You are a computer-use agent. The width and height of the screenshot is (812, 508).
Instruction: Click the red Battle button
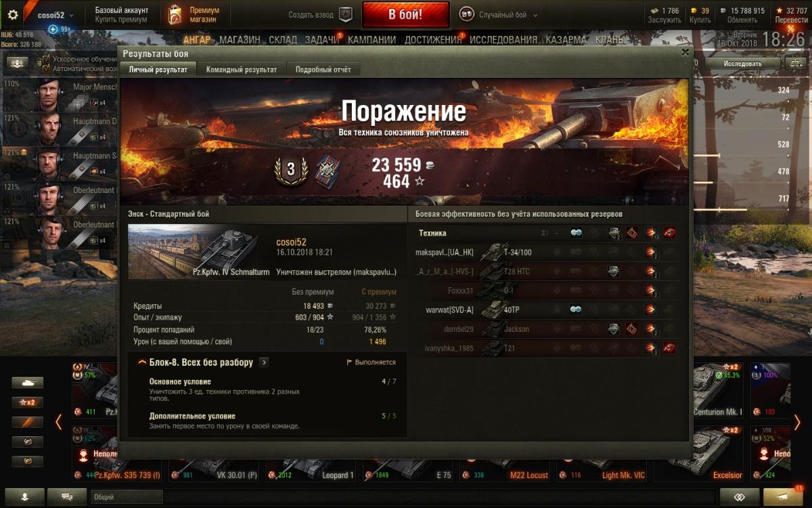point(406,14)
